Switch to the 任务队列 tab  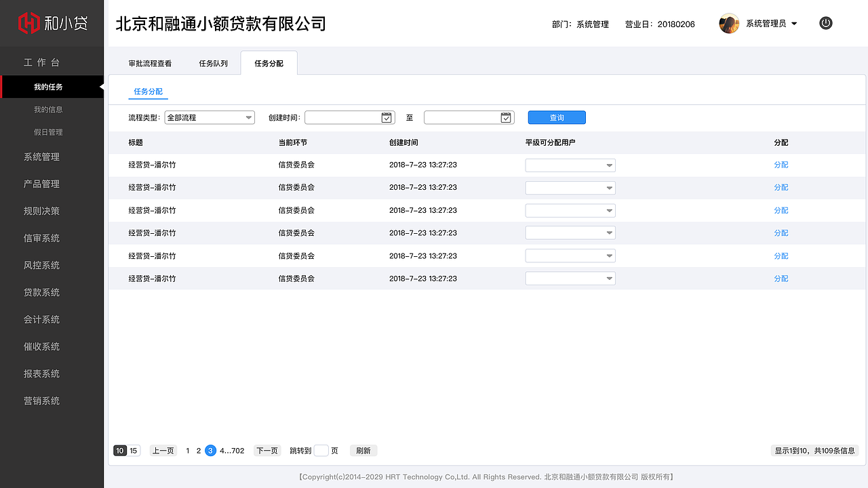coord(214,62)
